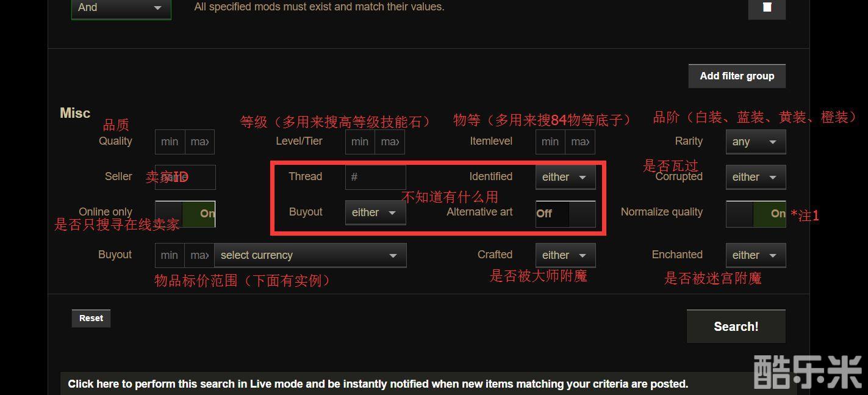Image resolution: width=868 pixels, height=395 pixels.
Task: Open the select currency dropdown
Action: [x=310, y=255]
